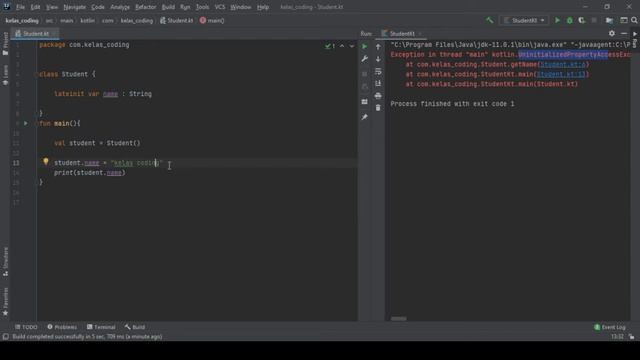Viewport: 640px width, 360px height.
Task: Open Project Structure icon in top toolbar
Action: (609, 20)
